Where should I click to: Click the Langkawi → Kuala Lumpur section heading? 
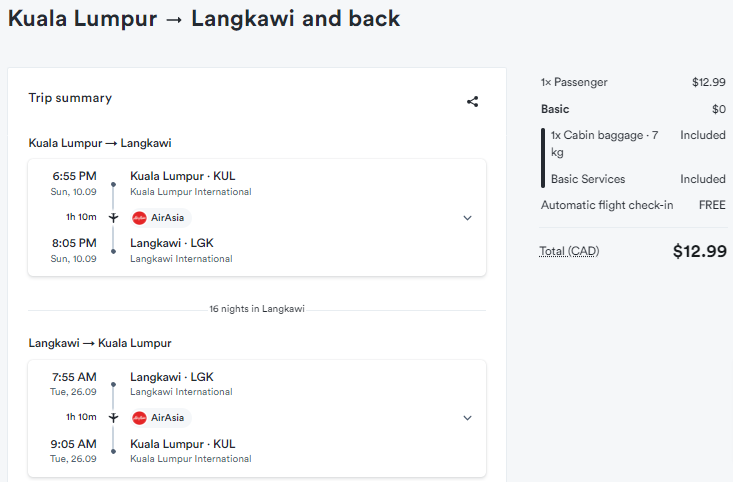[x=100, y=343]
